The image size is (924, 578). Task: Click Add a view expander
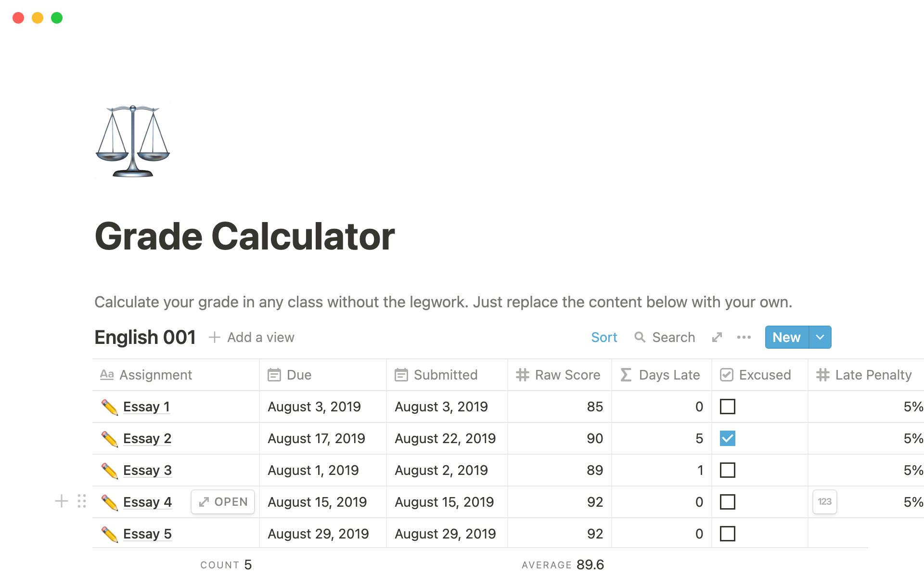(x=216, y=337)
